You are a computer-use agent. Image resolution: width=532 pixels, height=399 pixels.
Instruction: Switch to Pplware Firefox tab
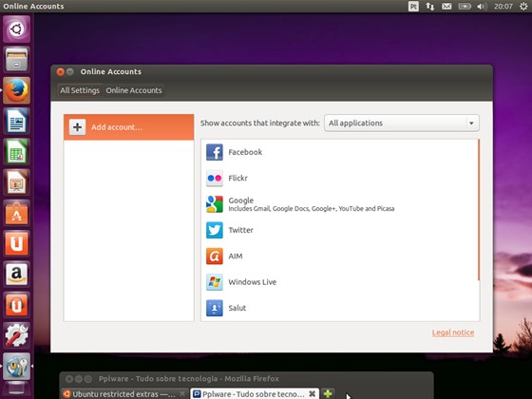tap(255, 394)
